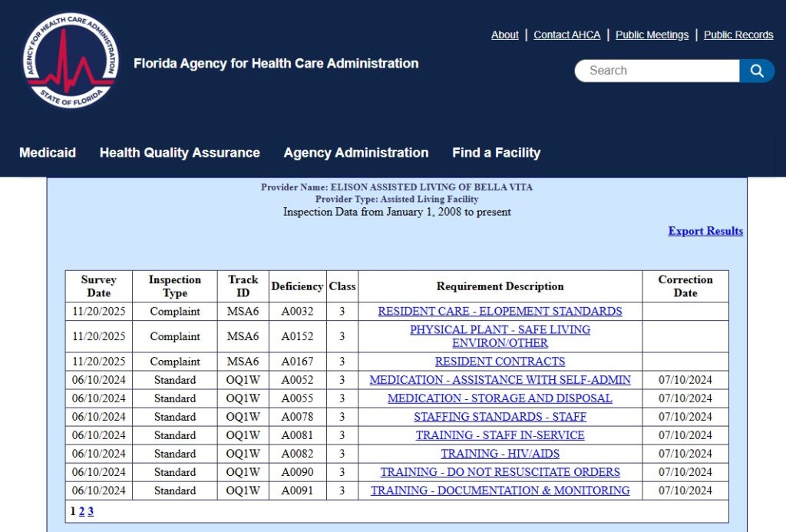786x532 pixels.
Task: Click the Florida AHCA agency logo
Action: click(x=71, y=58)
